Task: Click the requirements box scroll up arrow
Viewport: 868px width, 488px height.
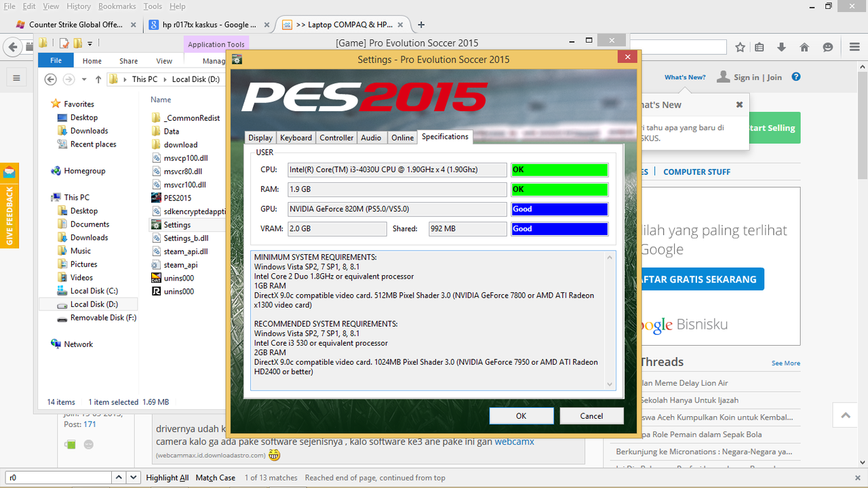Action: click(x=610, y=258)
